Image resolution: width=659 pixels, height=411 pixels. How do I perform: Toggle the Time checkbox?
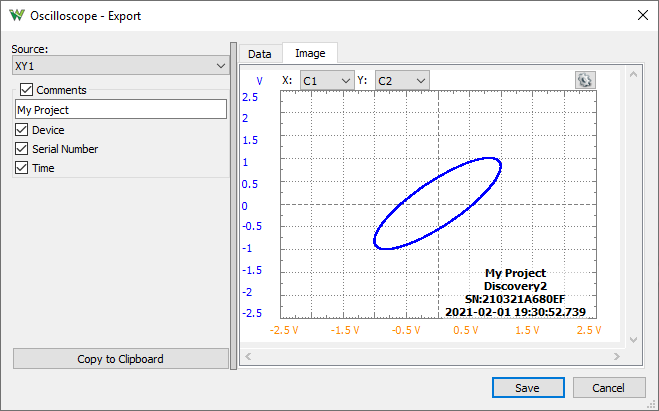click(22, 168)
